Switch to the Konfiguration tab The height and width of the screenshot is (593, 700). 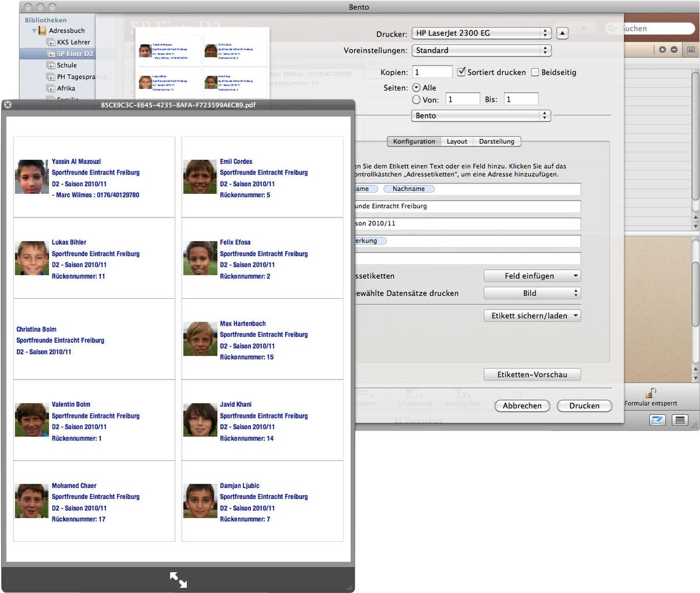click(x=414, y=141)
